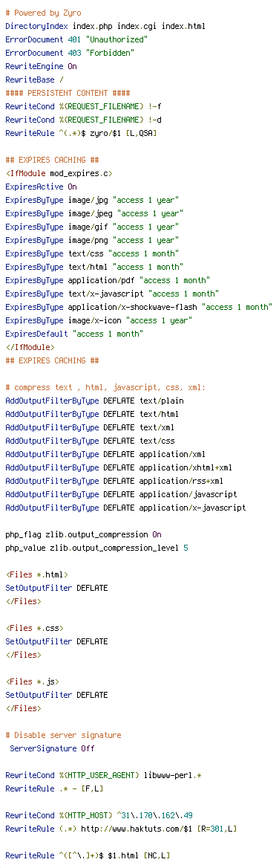Select the 'ServerSignature Off' line
Screen dimensions: 279x868
coord(53,748)
